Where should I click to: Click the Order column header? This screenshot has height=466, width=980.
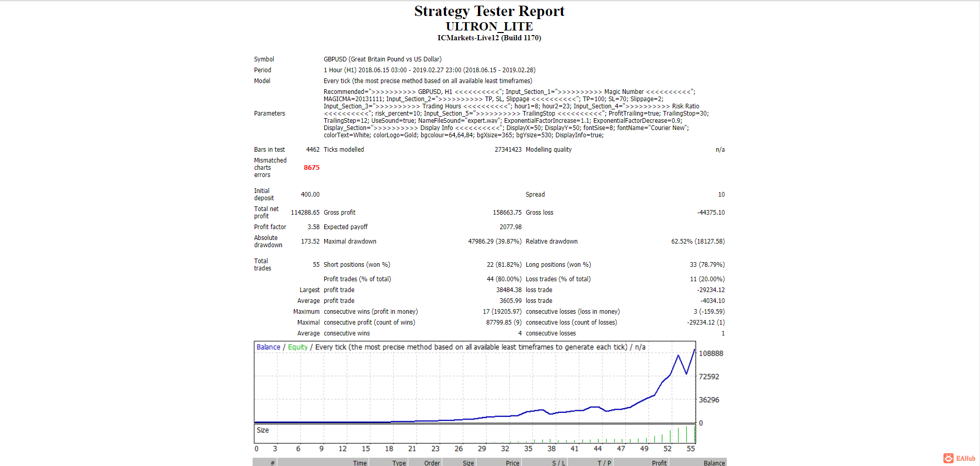click(432, 463)
